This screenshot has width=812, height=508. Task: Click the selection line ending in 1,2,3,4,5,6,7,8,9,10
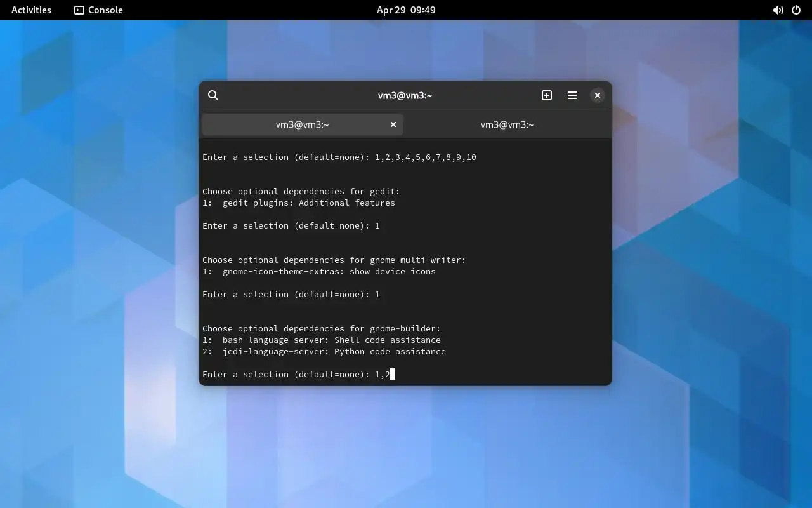(x=339, y=157)
